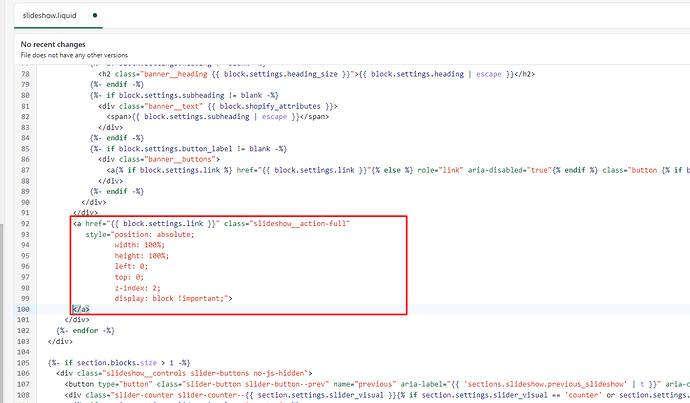Click the 'No recent changes' heading
Image resolution: width=690 pixels, height=403 pixels.
click(x=53, y=44)
